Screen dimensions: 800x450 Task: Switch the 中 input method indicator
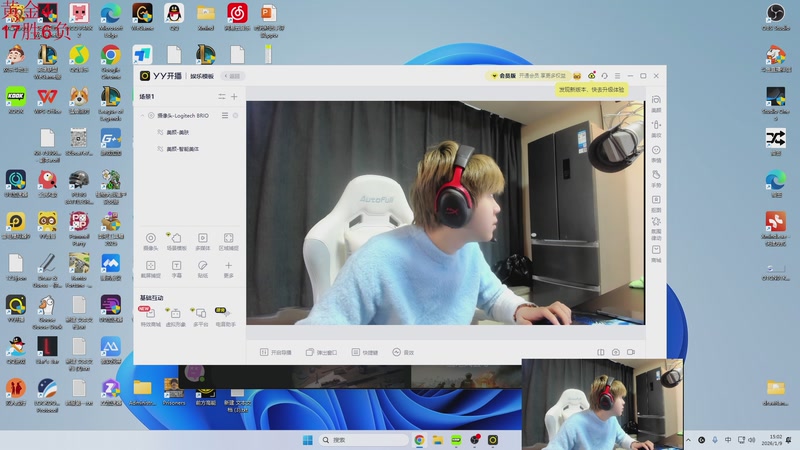coord(728,440)
